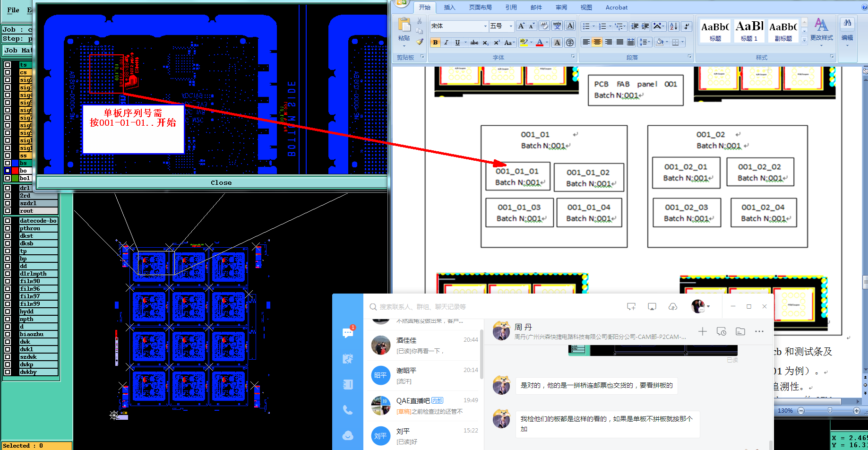Open chat files folder icon for 周丹
The image size is (868, 450).
740,331
